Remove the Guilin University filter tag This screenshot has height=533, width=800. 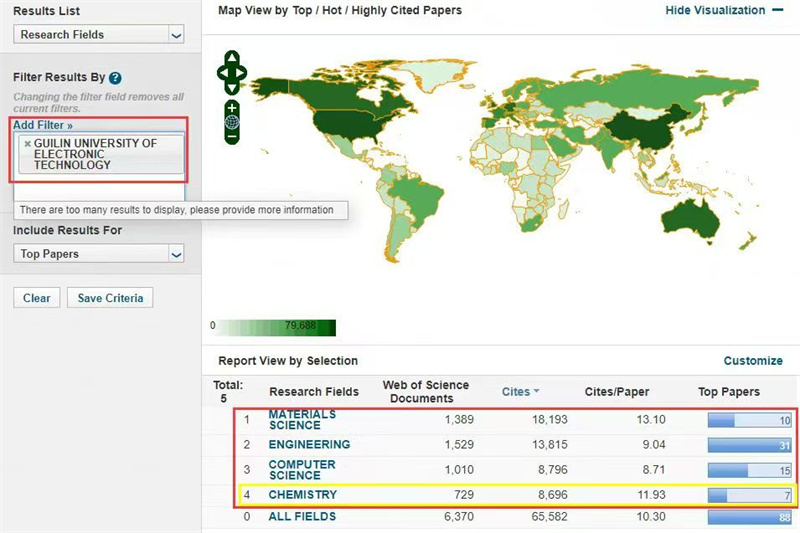[27, 144]
